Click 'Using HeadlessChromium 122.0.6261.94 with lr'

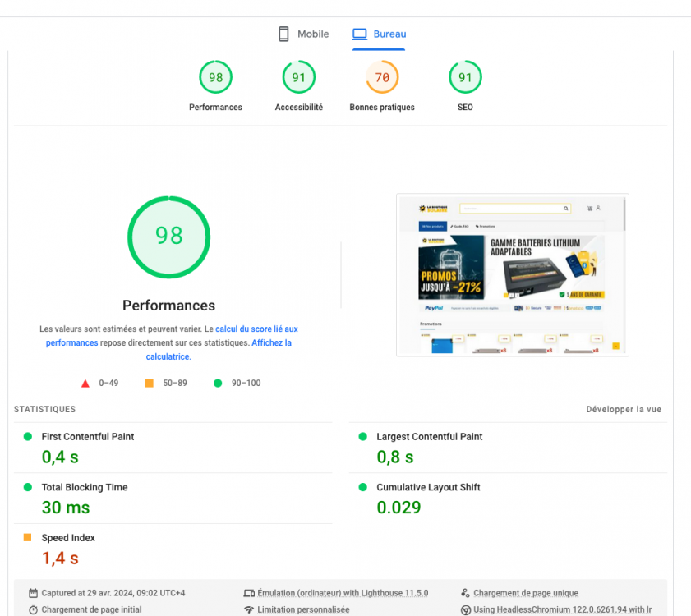(x=562, y=609)
